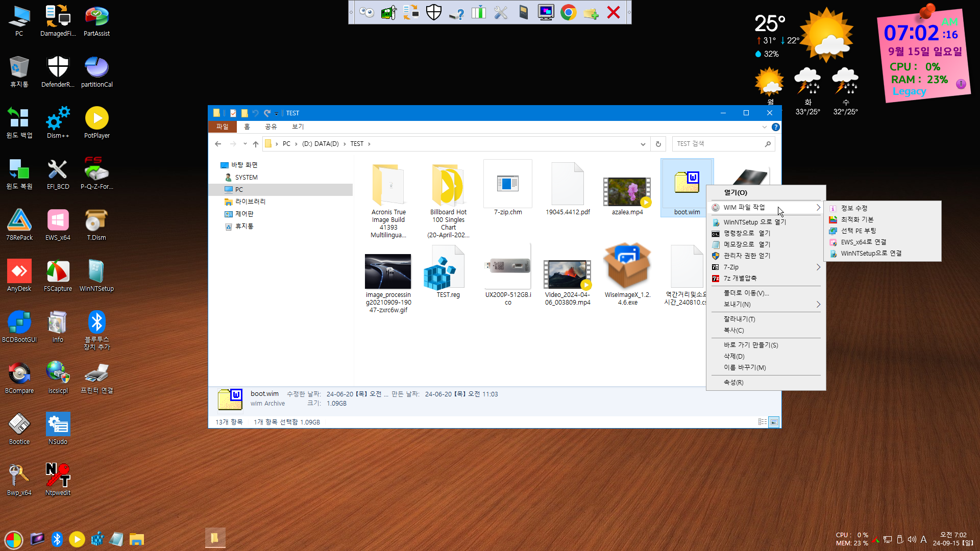Click the back navigation arrow
Screen dimensions: 980x551
(218, 144)
